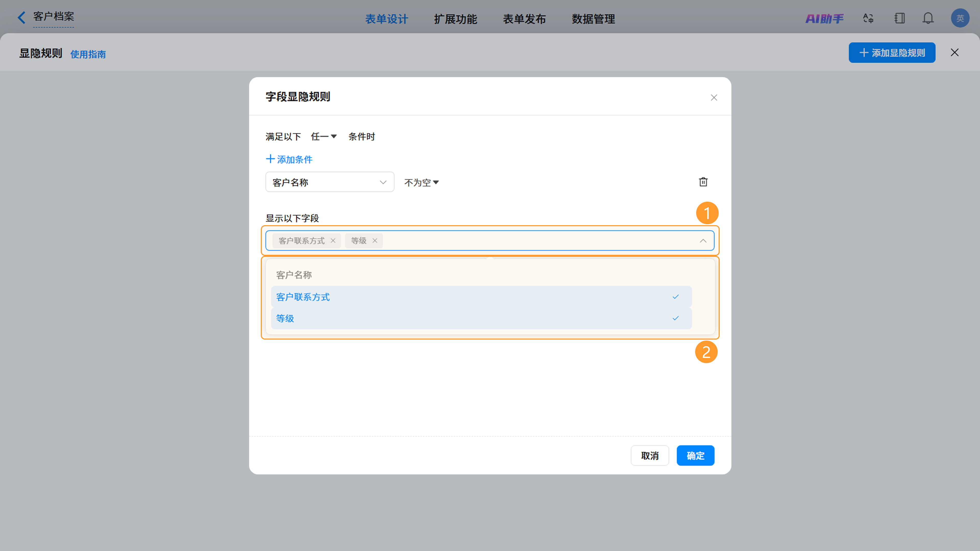Close the 显隐规则 panel

954,53
